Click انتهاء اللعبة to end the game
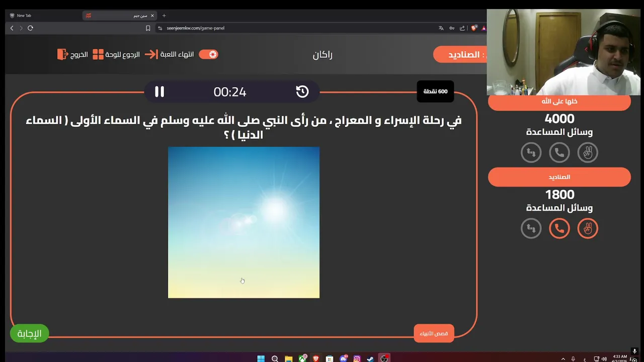Viewport: 644px width, 362px height. (x=177, y=54)
